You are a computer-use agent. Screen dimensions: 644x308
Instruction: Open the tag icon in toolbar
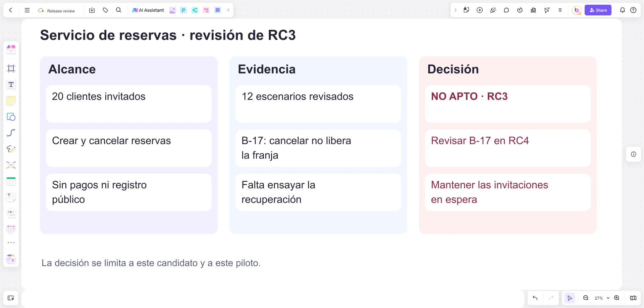click(105, 10)
